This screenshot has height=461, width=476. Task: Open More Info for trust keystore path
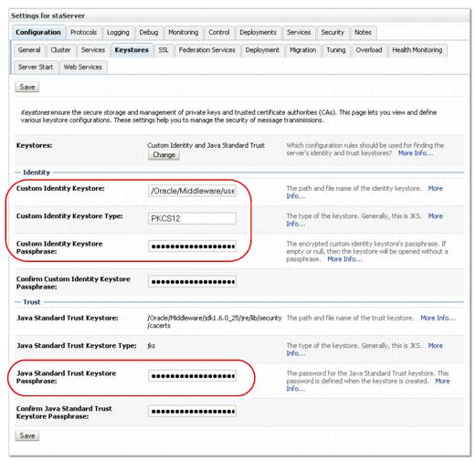point(438,318)
